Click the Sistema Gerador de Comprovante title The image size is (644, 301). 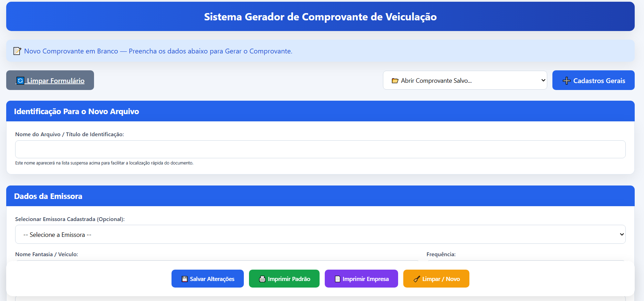tap(320, 17)
